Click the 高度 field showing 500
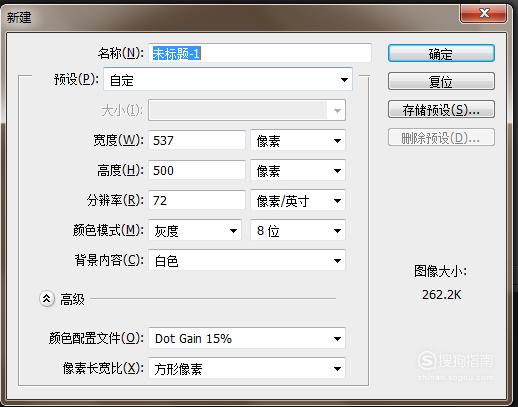Screen dimensions: 518x407 click(197, 170)
